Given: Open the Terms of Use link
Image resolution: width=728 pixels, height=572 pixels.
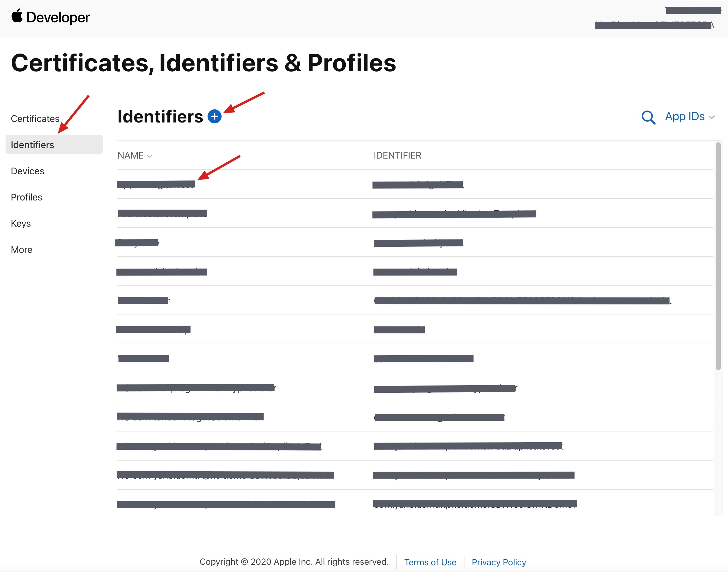Looking at the screenshot, I should pos(430,562).
